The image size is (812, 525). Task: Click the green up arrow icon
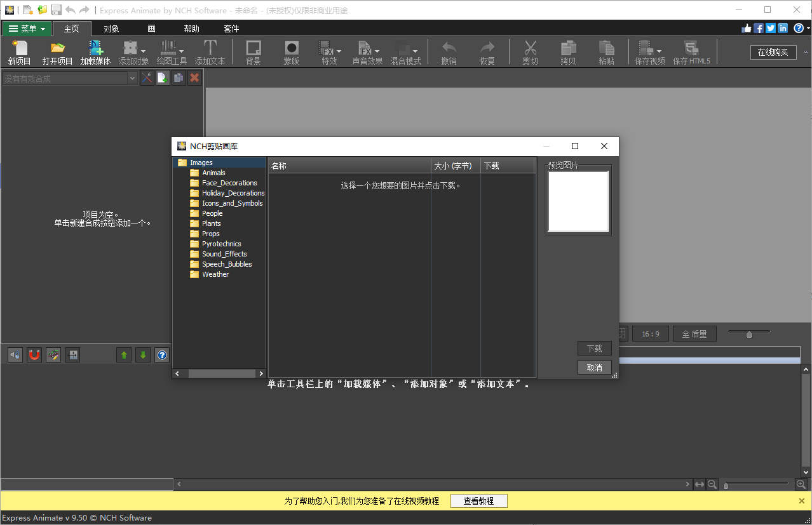124,355
